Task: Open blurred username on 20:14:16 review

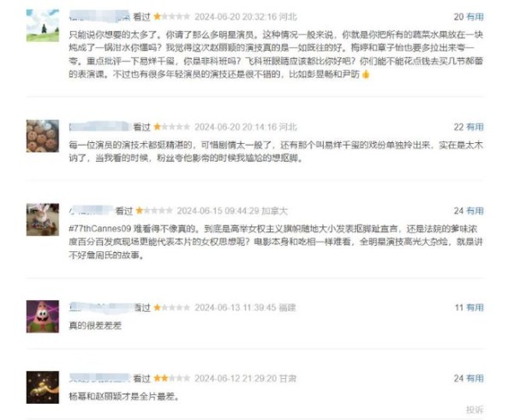Action: (99, 127)
